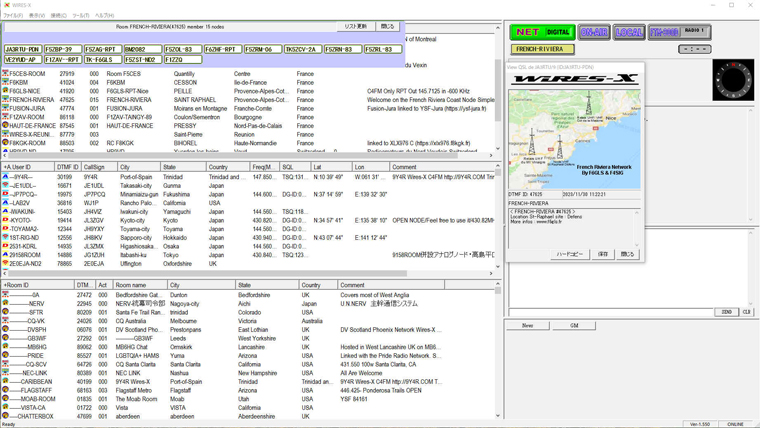Click the French Riviera Network map image

(x=574, y=139)
